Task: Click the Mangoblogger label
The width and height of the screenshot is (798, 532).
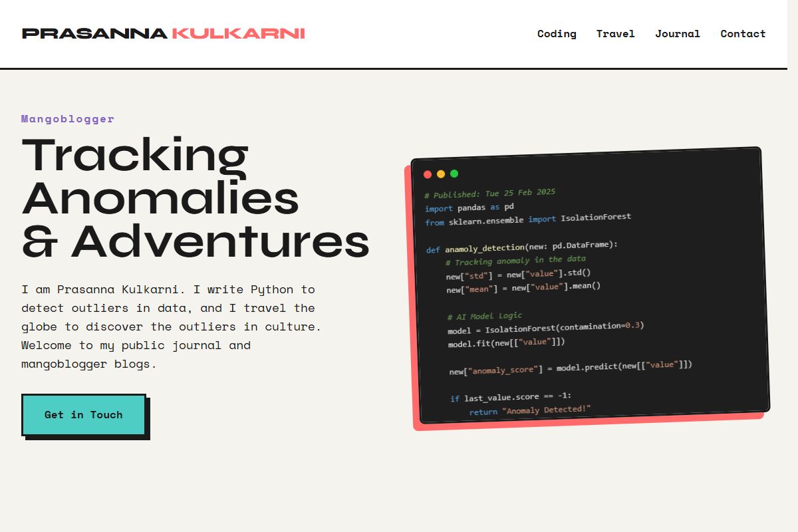Action: coord(68,118)
